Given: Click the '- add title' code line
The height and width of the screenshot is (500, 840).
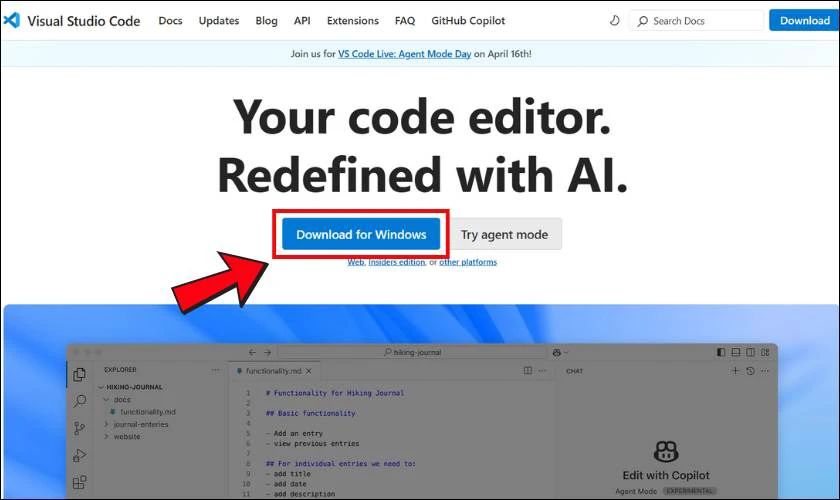Looking at the screenshot, I should [x=288, y=474].
